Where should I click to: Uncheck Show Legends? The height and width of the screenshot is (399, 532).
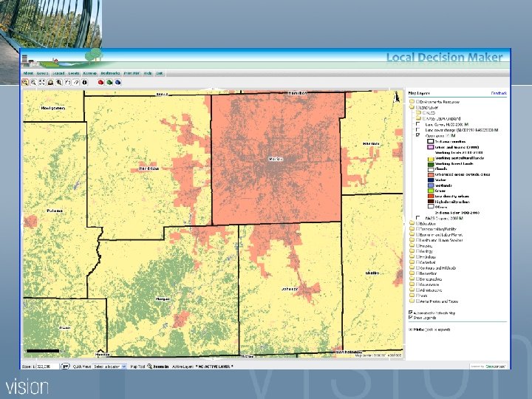click(411, 318)
